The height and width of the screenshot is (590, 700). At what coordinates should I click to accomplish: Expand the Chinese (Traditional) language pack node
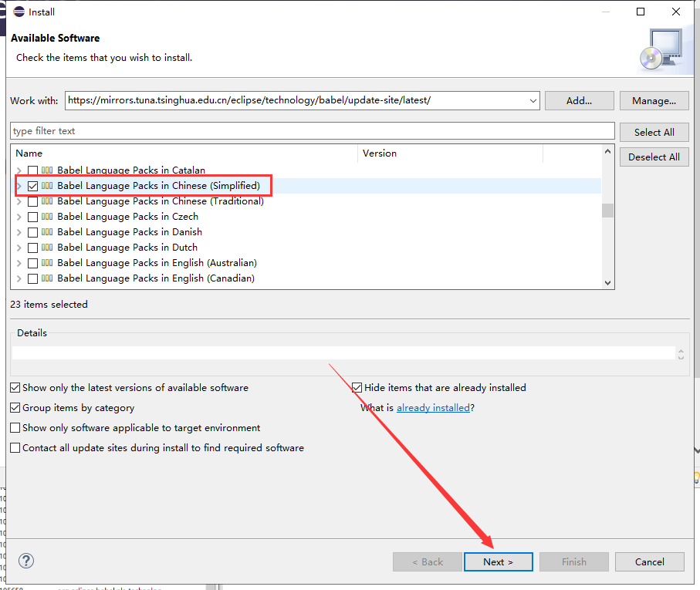click(19, 201)
